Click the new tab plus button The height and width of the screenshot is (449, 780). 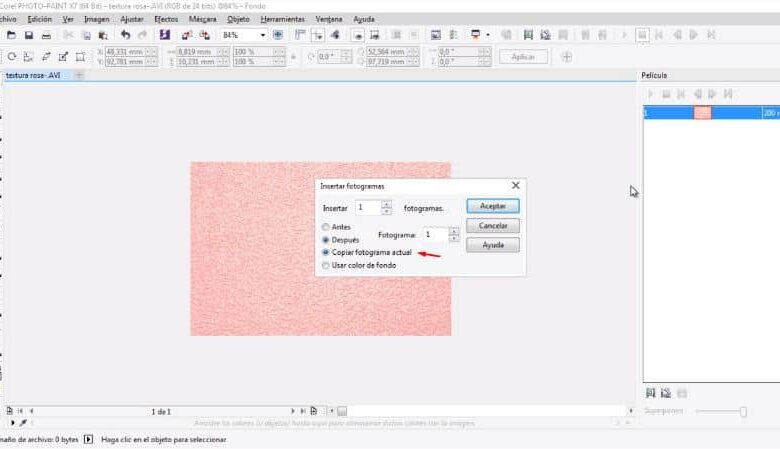79,75
